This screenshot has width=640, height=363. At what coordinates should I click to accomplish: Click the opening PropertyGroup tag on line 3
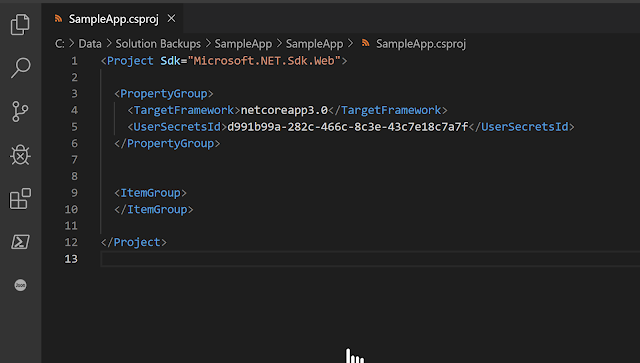[x=164, y=94]
